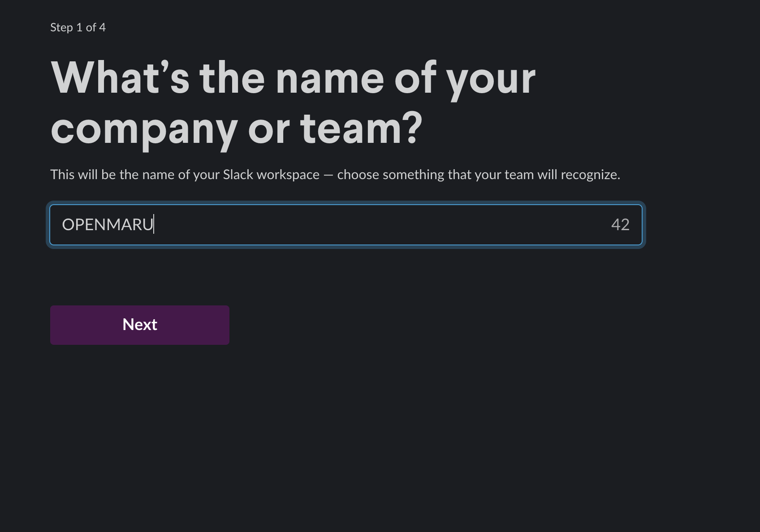760x532 pixels.
Task: Place cursor after the letter U in OPENMARU
Action: [154, 224]
